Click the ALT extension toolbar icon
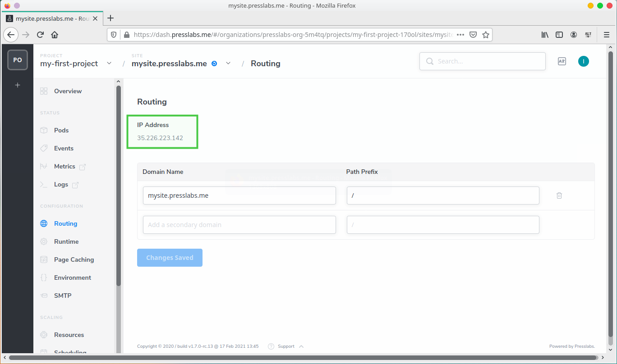 tap(588, 35)
